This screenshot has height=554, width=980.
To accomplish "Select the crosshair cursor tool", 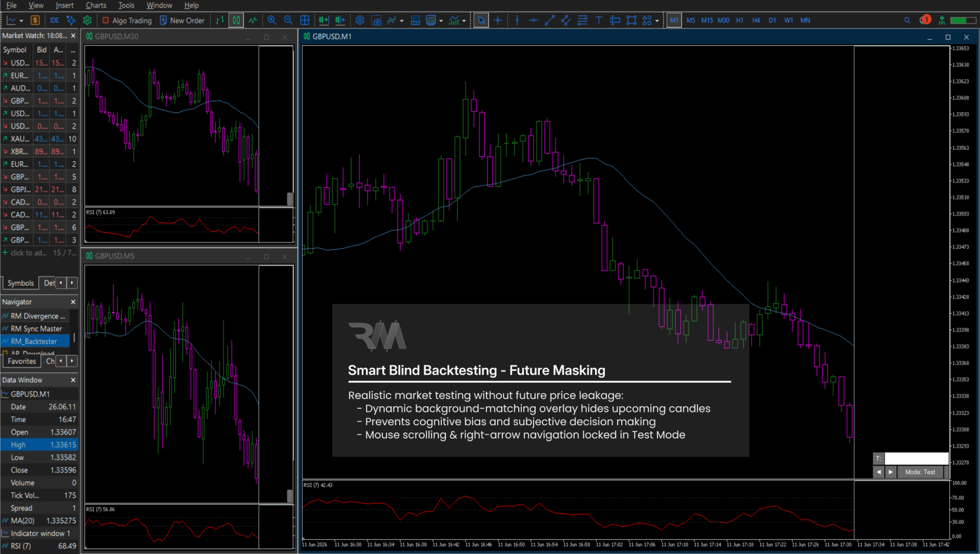I will coord(497,21).
